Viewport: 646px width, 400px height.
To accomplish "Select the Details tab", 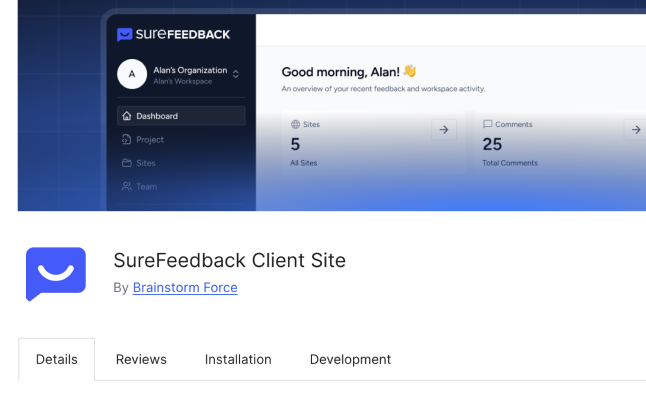I will pyautogui.click(x=56, y=359).
